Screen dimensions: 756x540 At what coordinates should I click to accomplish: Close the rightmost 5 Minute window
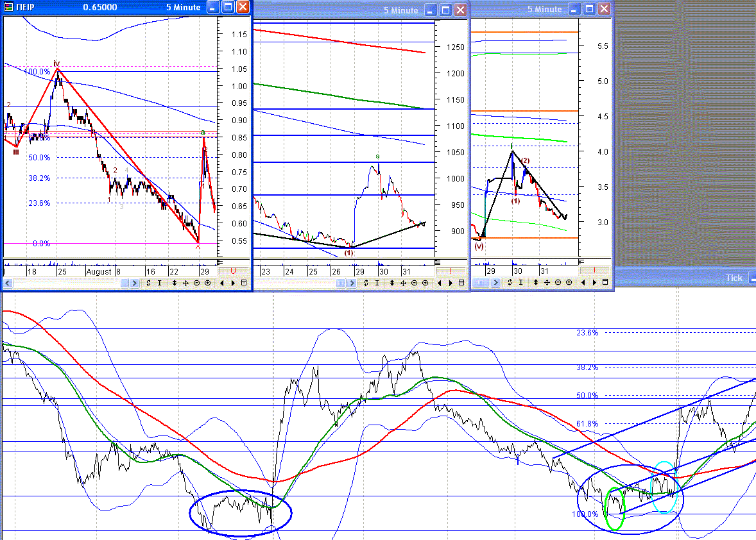tap(604, 9)
